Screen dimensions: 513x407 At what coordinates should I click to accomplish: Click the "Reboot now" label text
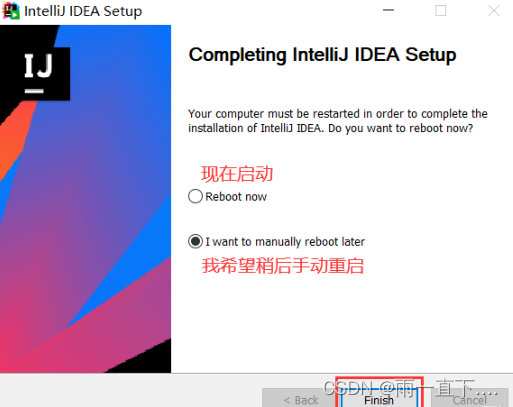[236, 197]
